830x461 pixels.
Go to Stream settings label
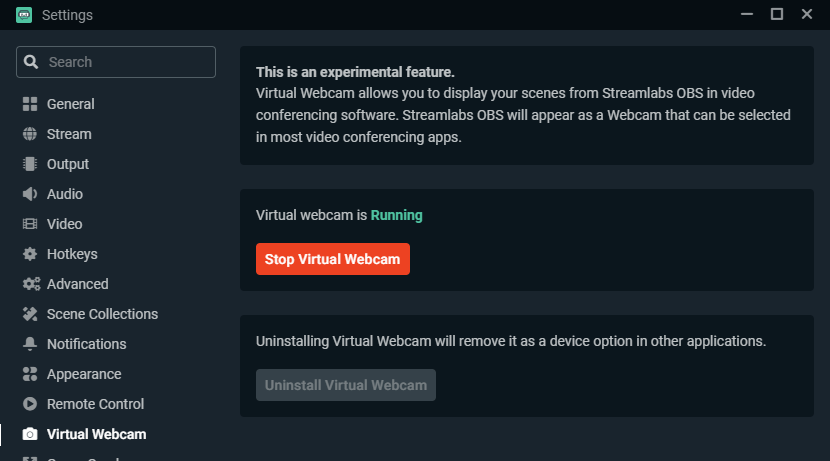[x=69, y=134]
